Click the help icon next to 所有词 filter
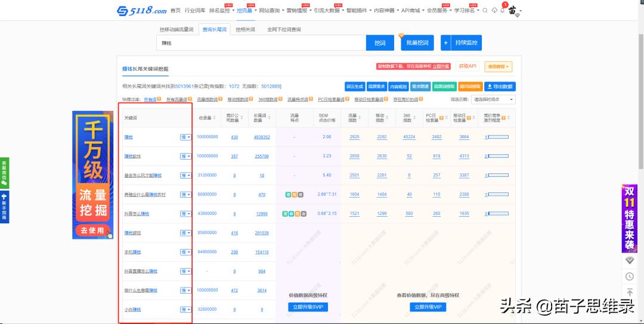The height and width of the screenshot is (324, 644). click(159, 99)
